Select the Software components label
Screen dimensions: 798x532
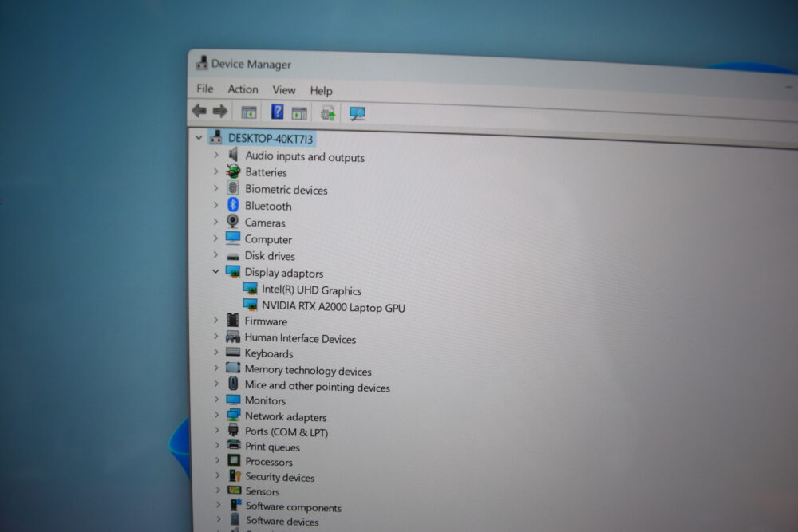[x=294, y=506]
